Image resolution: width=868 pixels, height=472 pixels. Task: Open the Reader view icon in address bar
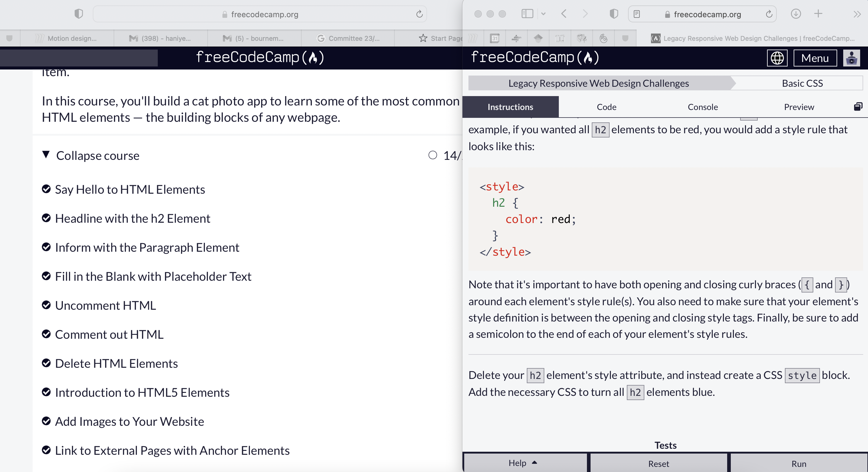pyautogui.click(x=636, y=14)
